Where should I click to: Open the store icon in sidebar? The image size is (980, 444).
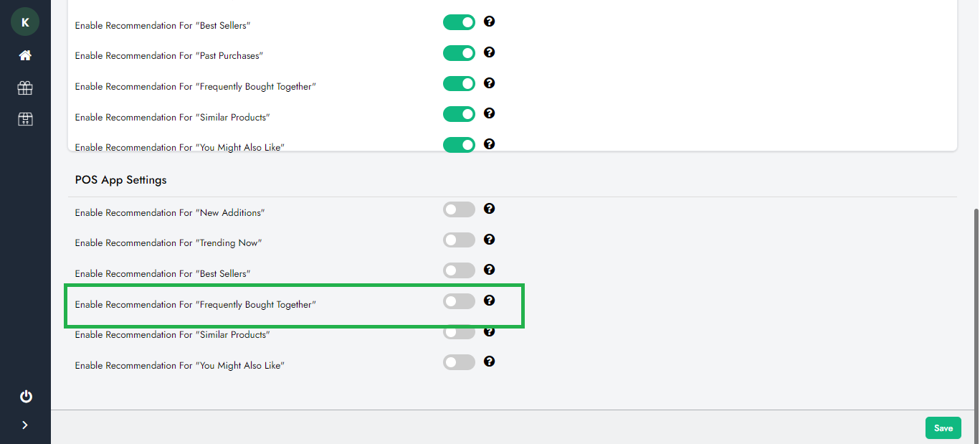click(25, 119)
